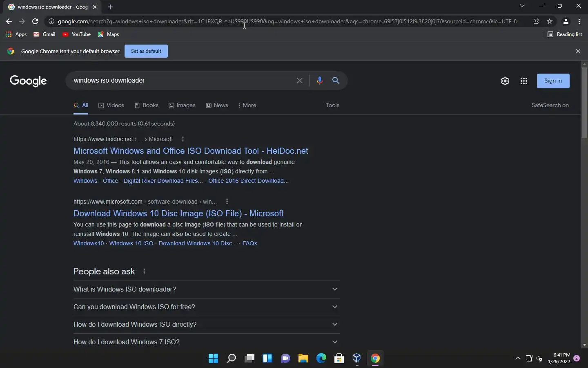Select the All results tab

[81, 105]
